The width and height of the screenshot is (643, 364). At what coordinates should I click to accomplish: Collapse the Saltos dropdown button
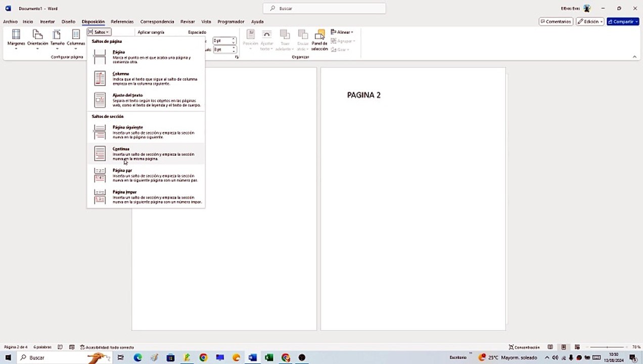[99, 32]
